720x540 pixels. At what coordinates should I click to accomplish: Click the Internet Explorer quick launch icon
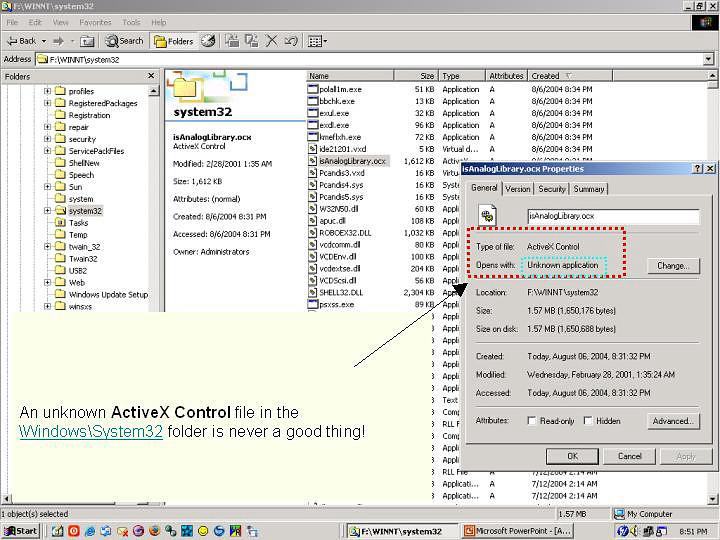[90, 531]
